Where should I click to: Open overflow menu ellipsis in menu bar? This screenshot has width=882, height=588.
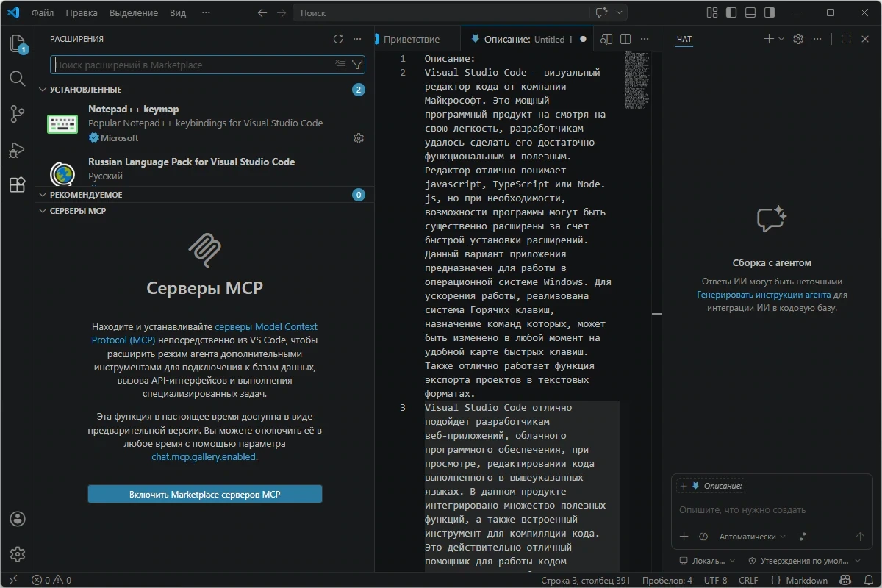206,12
